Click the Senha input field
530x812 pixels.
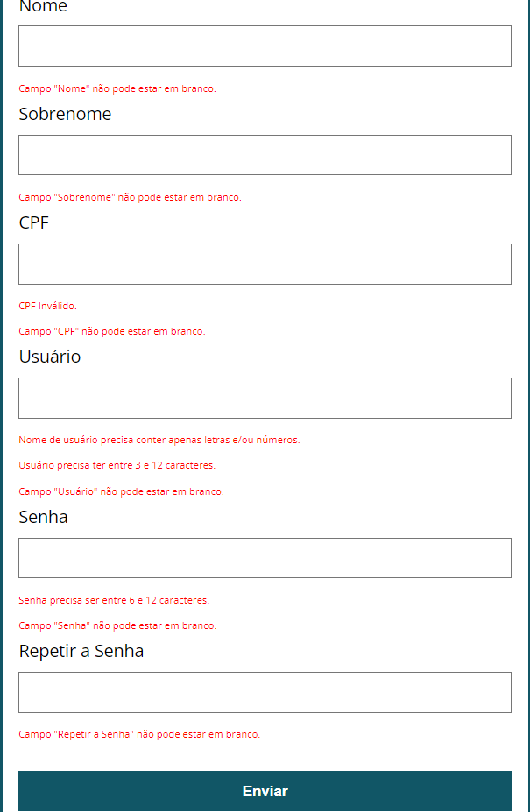[x=265, y=558]
